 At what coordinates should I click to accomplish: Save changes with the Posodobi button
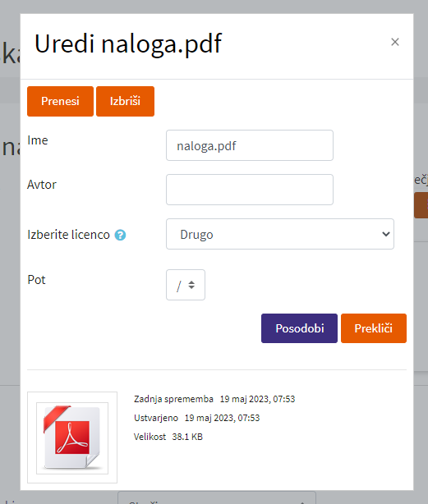coord(299,328)
